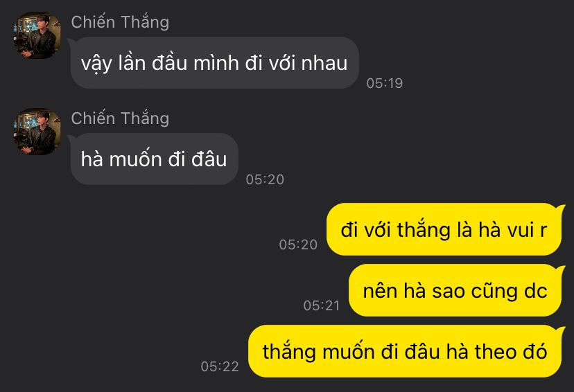Click the word 'nhau' in first message
The image size is (574, 392).
pyautogui.click(x=324, y=63)
